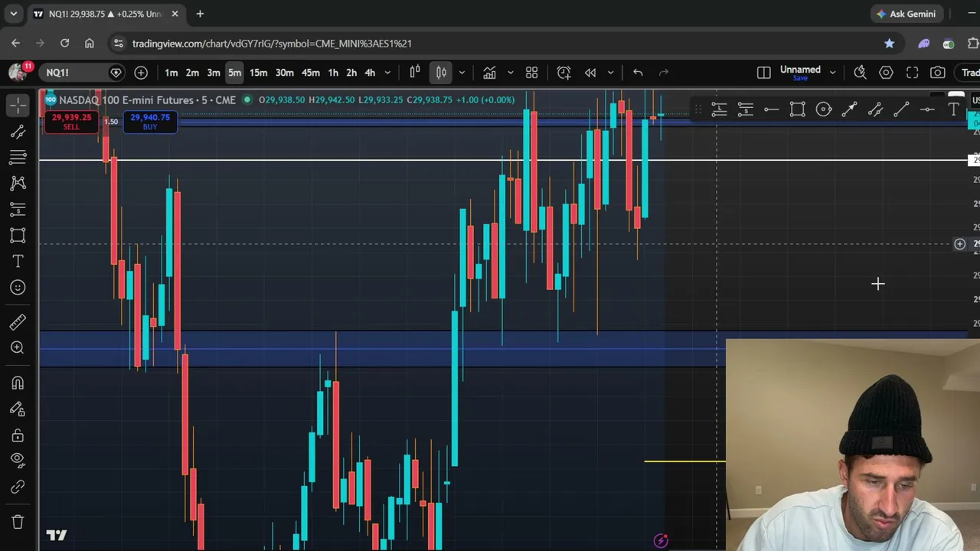
Task: Open the Ask Gemini assistant
Action: [x=906, y=14]
